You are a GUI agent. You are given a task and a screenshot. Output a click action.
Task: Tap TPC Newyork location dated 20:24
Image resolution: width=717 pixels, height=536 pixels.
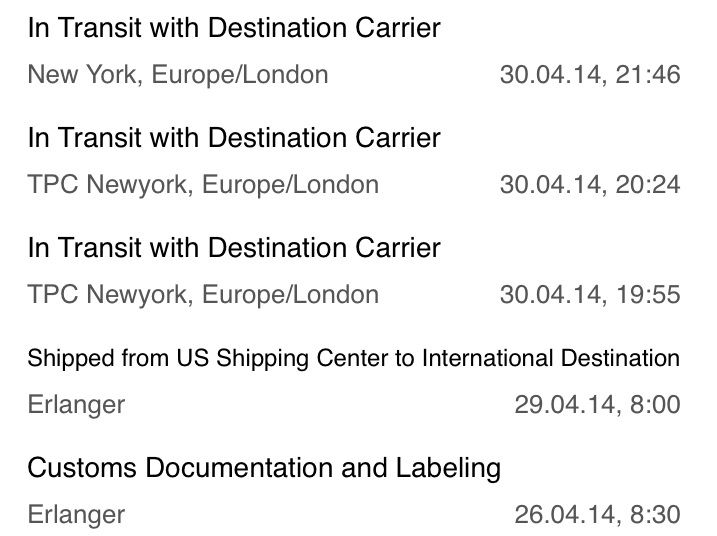tap(203, 185)
